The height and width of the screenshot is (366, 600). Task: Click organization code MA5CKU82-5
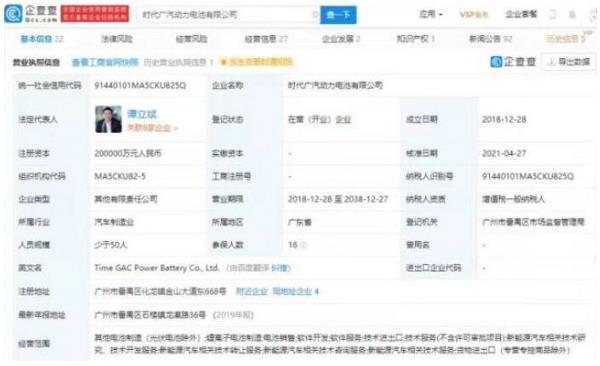click(x=120, y=176)
